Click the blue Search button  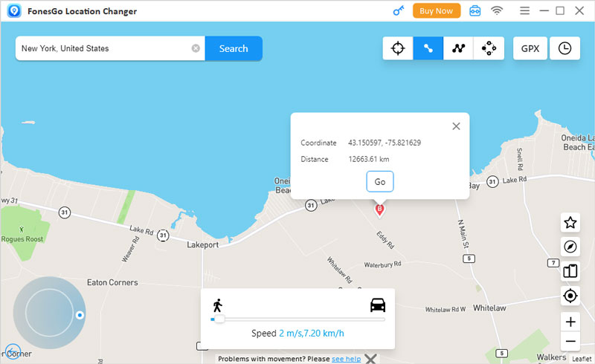234,48
